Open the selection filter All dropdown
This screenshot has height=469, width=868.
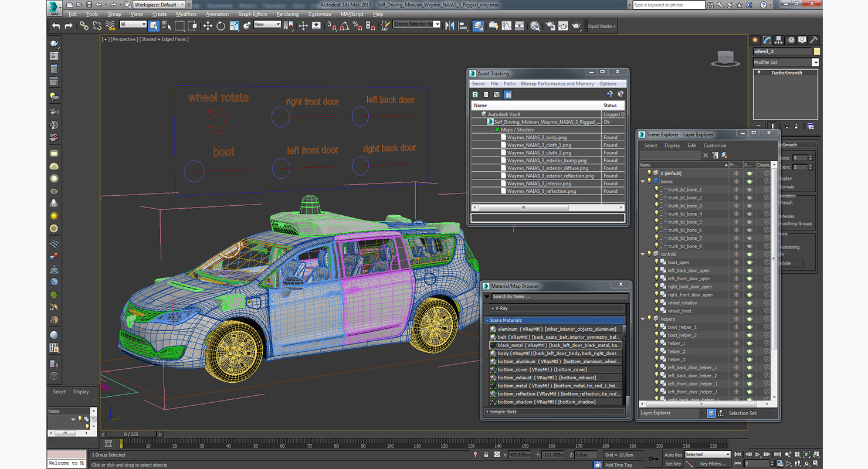pyautogui.click(x=133, y=24)
